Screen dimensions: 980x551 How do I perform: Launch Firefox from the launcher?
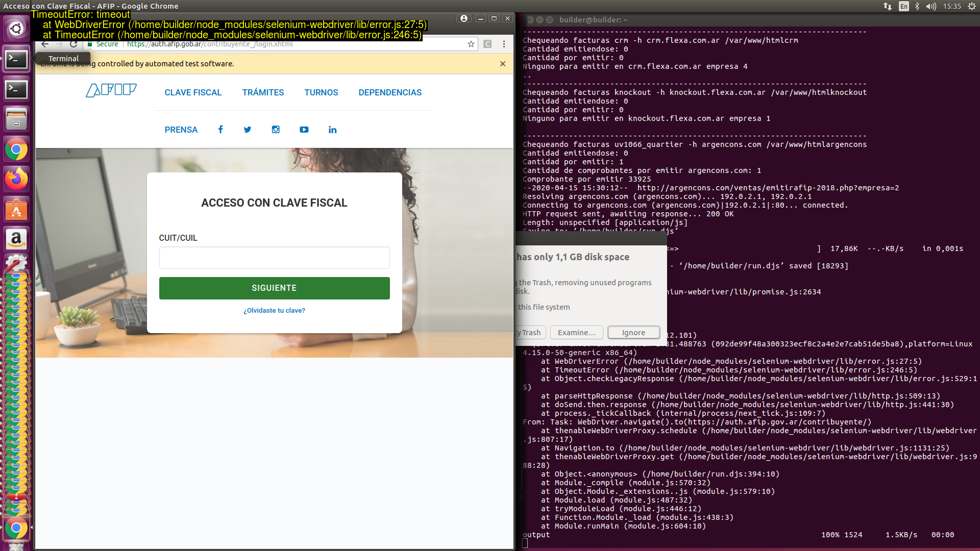16,180
